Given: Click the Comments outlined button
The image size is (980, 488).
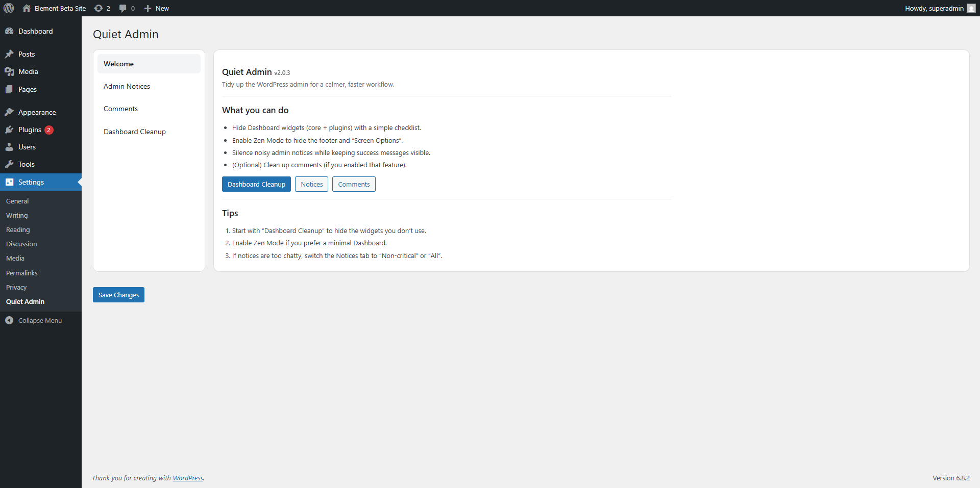Looking at the screenshot, I should tap(354, 184).
